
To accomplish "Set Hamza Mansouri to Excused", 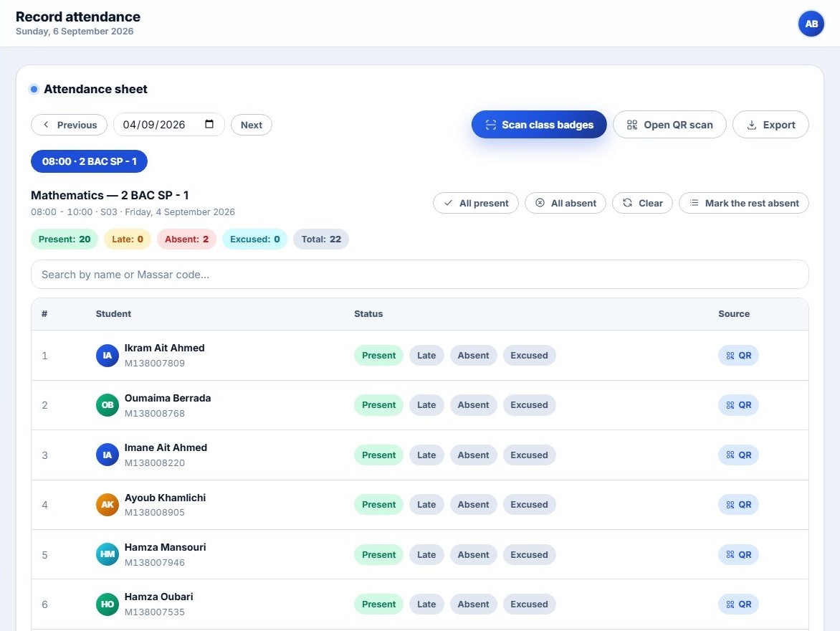I will coord(529,555).
